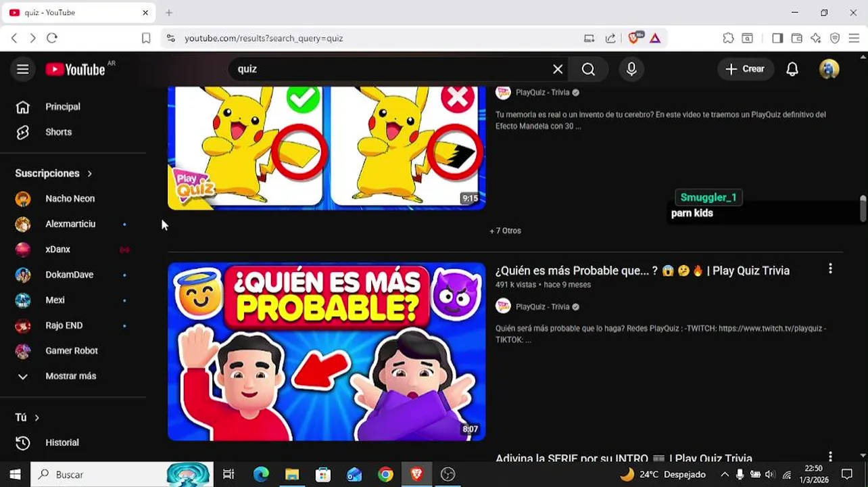868x487 pixels.
Task: Open the PlayQuiz - Trivia channel of the Probable video
Action: pos(543,307)
